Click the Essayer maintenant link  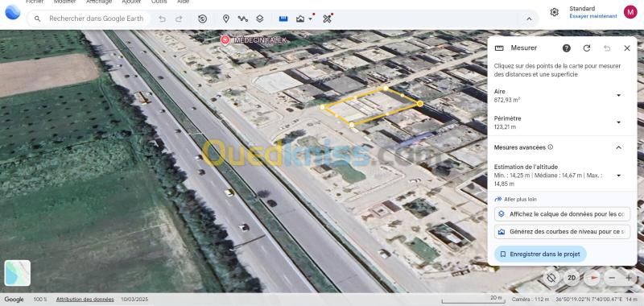point(593,16)
